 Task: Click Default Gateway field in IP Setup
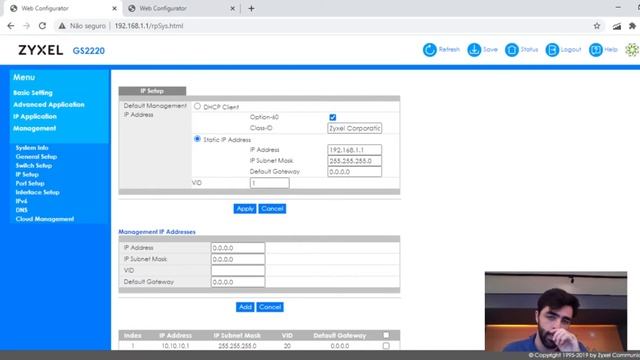coord(354,172)
